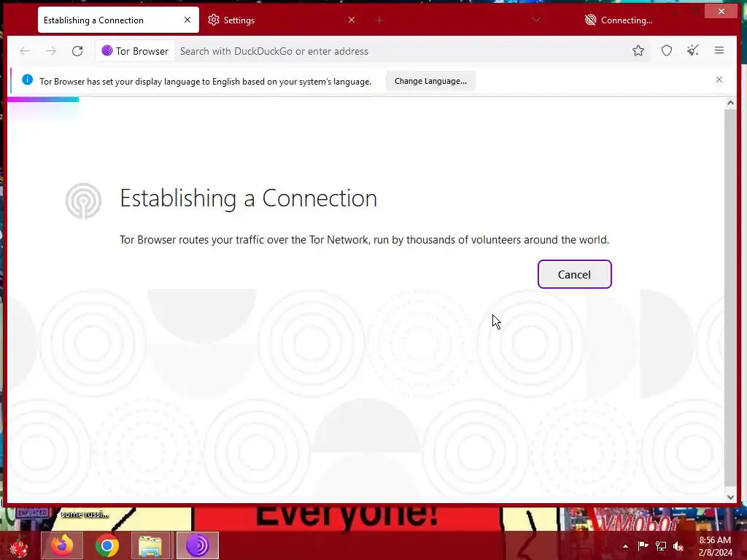Click the muted volume tray icon
Image resolution: width=747 pixels, height=560 pixels.
click(x=678, y=546)
